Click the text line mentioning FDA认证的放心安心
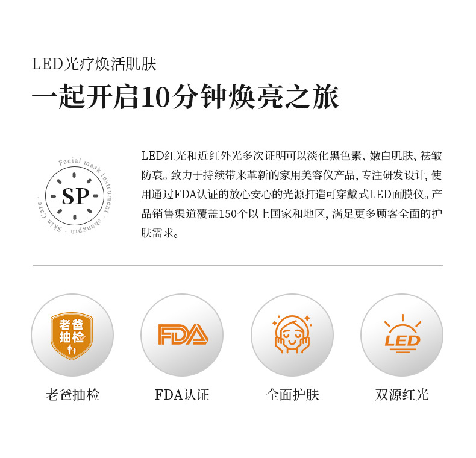This screenshot has width=476, height=458. point(292,195)
